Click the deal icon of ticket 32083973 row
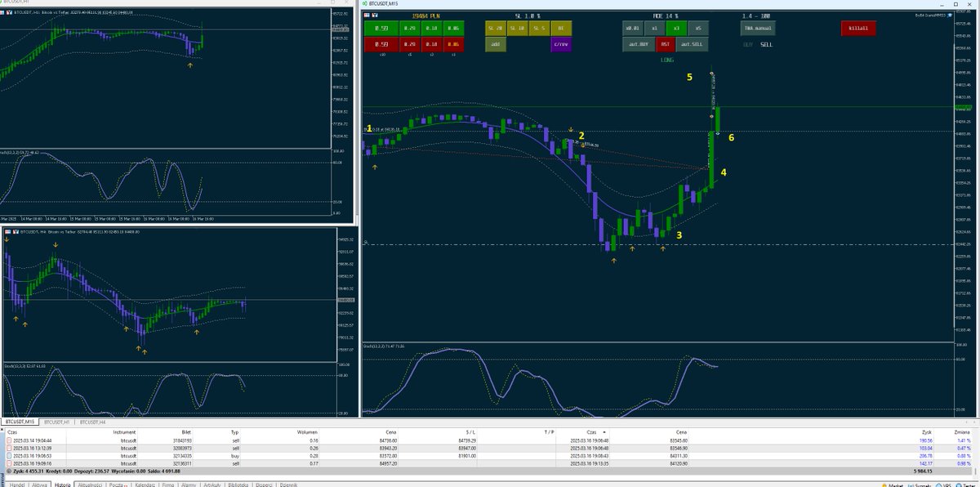The width and height of the screenshot is (980, 487). pyautogui.click(x=7, y=449)
